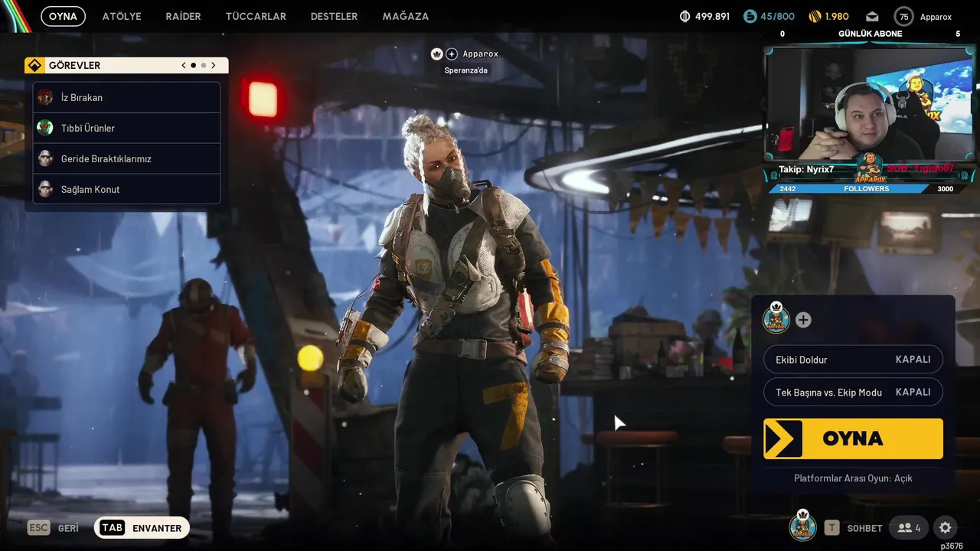This screenshot has width=980, height=551.
Task: Click the blue token icon beside 45/800
Action: pos(750,16)
